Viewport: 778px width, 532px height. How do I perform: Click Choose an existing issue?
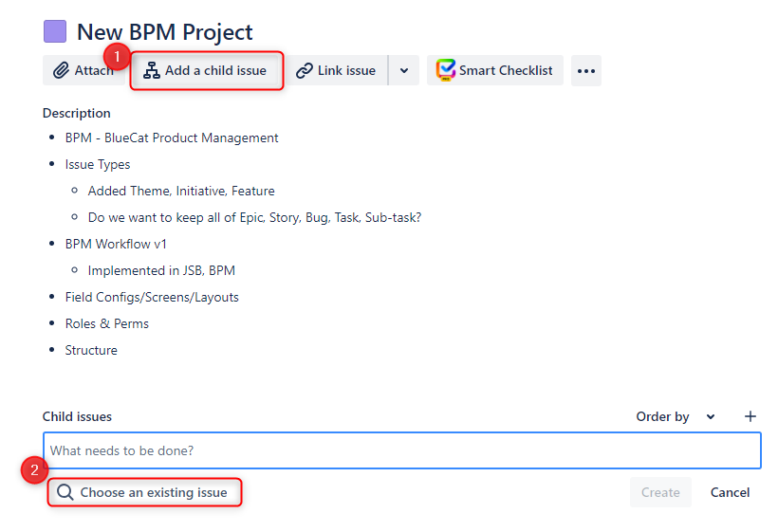click(144, 492)
